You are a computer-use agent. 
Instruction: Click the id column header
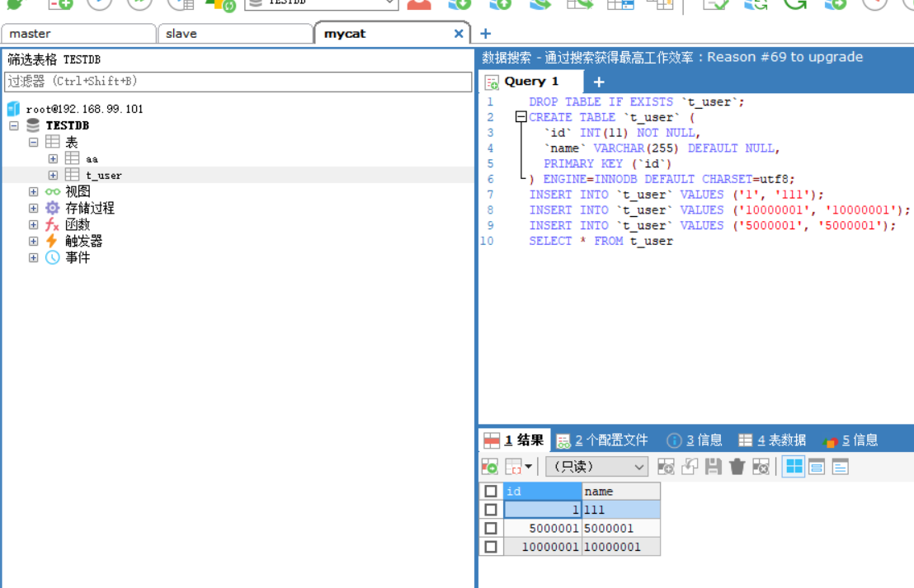(x=543, y=492)
